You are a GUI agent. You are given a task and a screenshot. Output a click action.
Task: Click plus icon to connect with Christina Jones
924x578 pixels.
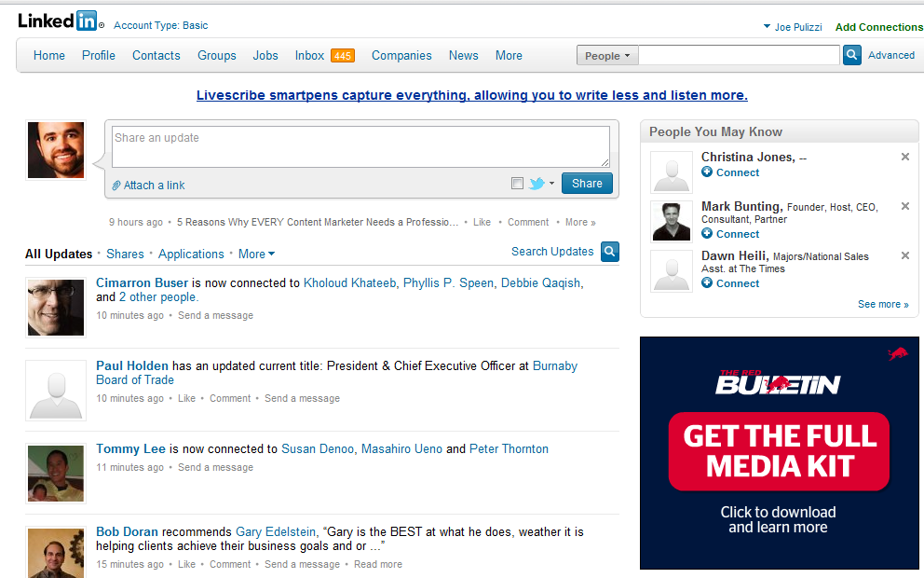coord(707,172)
